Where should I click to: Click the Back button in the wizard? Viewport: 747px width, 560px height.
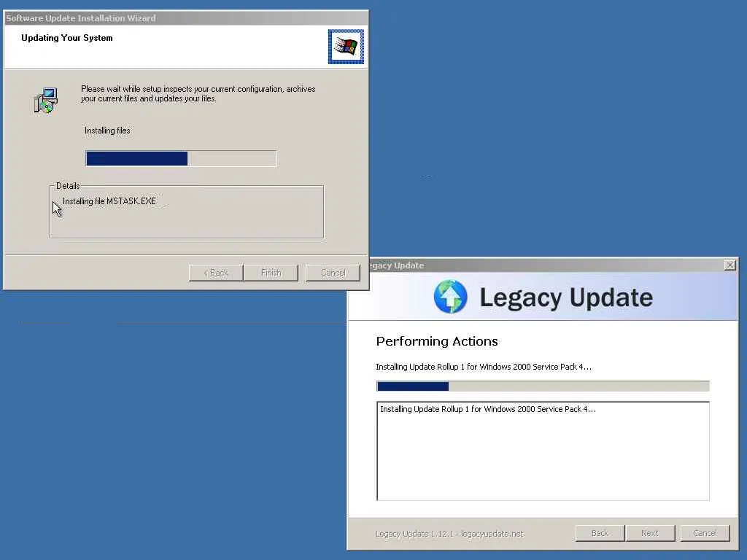216,273
